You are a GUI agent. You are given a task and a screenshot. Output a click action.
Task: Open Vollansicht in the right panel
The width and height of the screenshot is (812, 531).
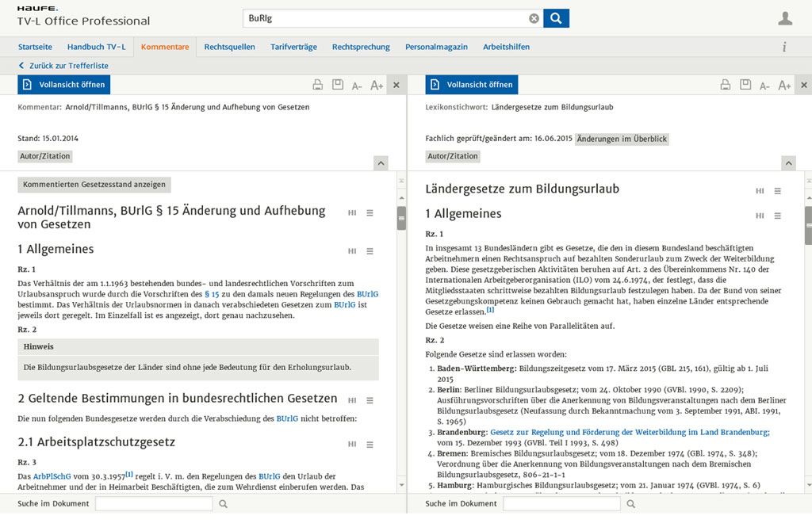[x=471, y=84]
